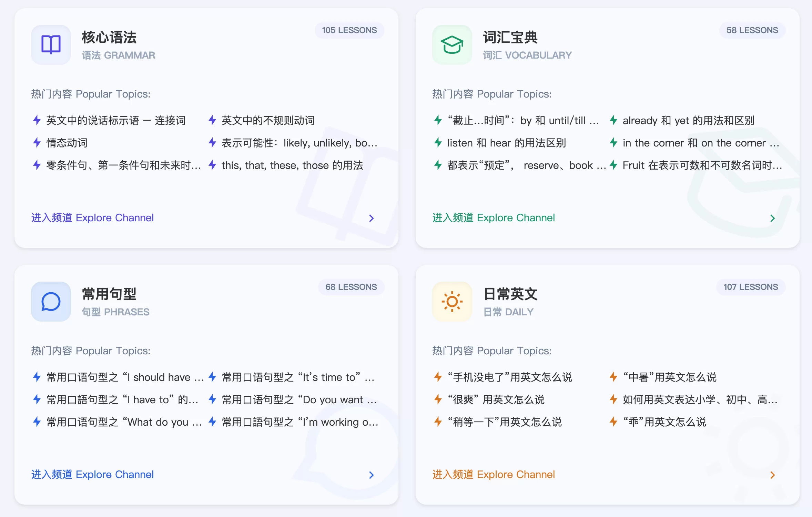This screenshot has width=812, height=517.
Task: Open topic 常用口语句型之 "I should have"
Action: click(125, 377)
